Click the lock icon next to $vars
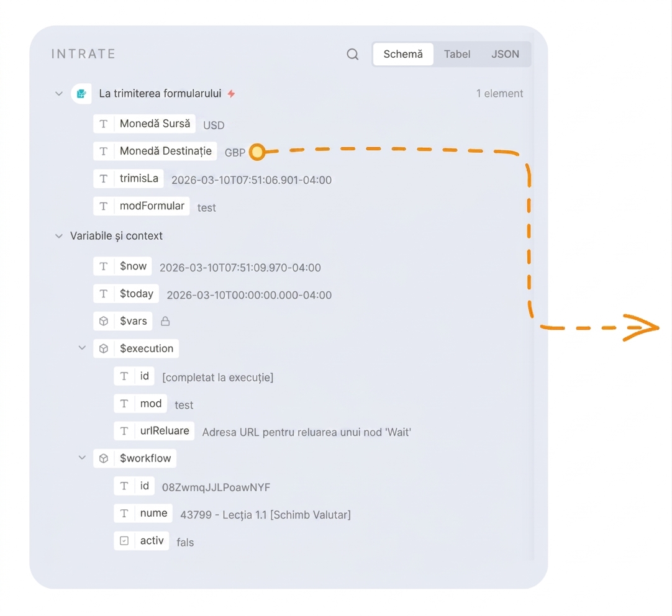The width and height of the screenshot is (672, 616). (165, 321)
